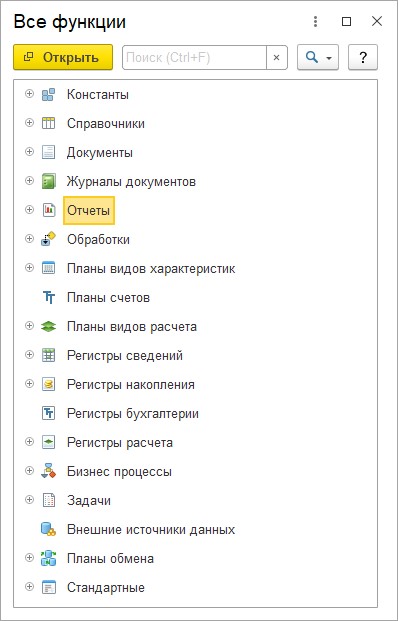
Task: Click the Регистры накопления coins icon
Action: pyautogui.click(x=48, y=384)
